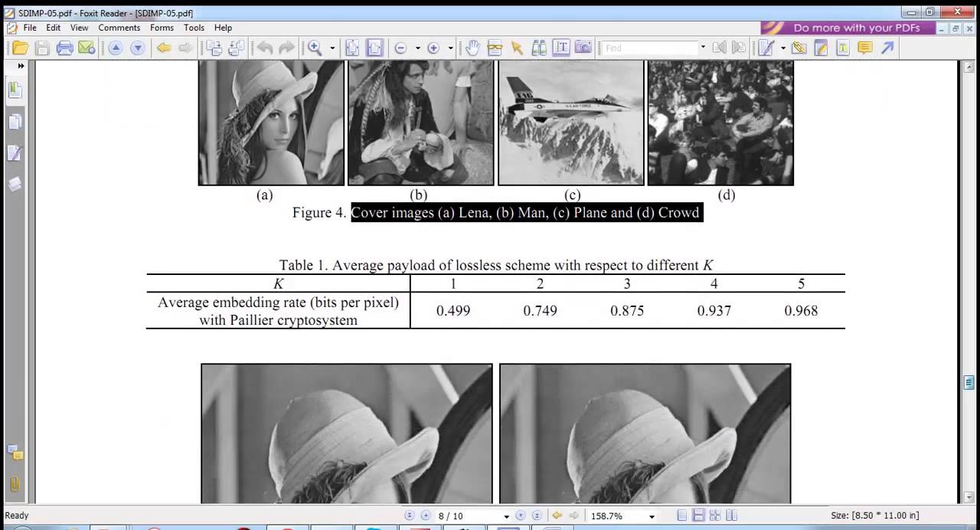
Task: Open the signatures panel icon in sidebar
Action: (x=15, y=153)
